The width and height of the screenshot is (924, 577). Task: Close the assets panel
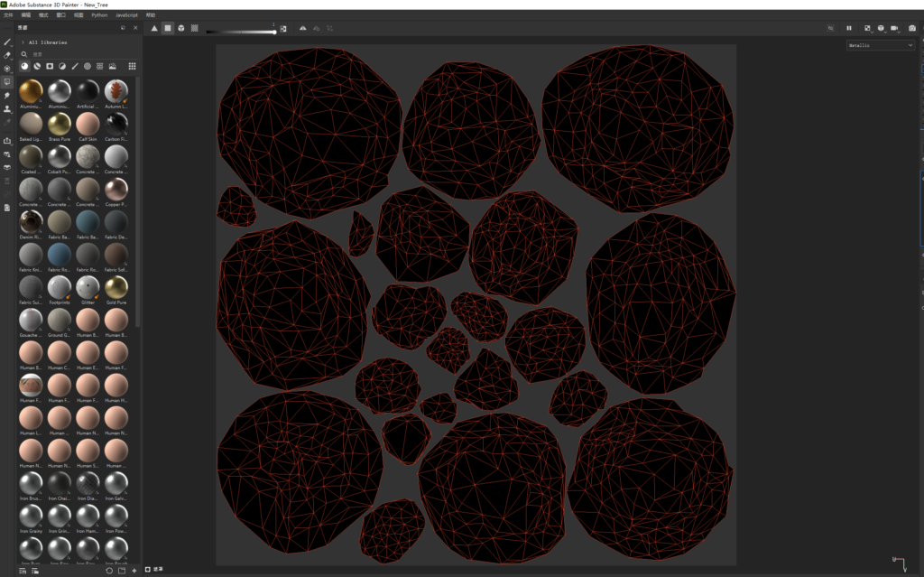pyautogui.click(x=135, y=28)
